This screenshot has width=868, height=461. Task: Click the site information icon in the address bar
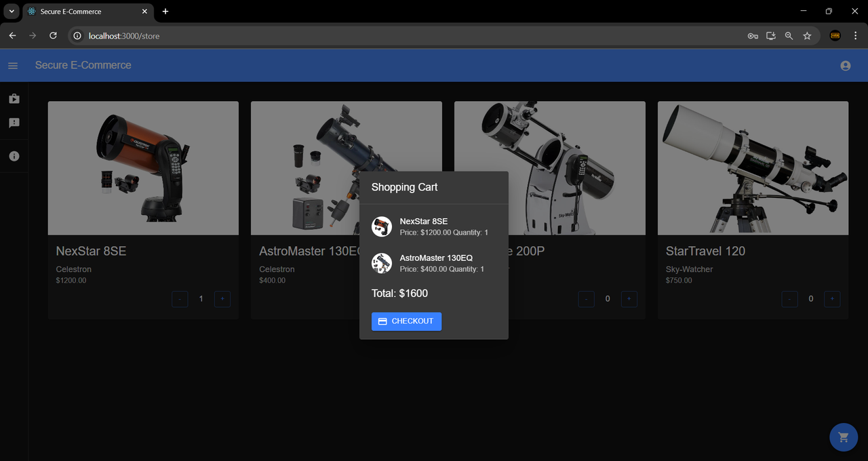tap(77, 36)
